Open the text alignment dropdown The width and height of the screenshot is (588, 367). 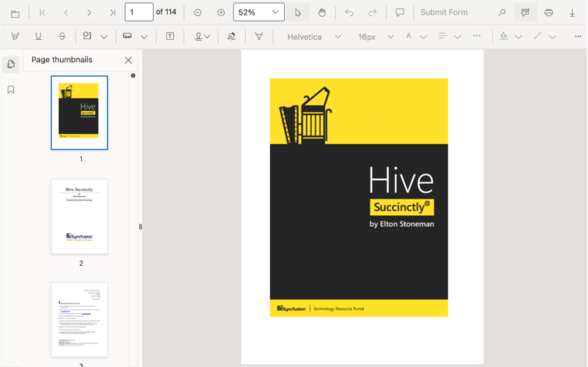(449, 37)
